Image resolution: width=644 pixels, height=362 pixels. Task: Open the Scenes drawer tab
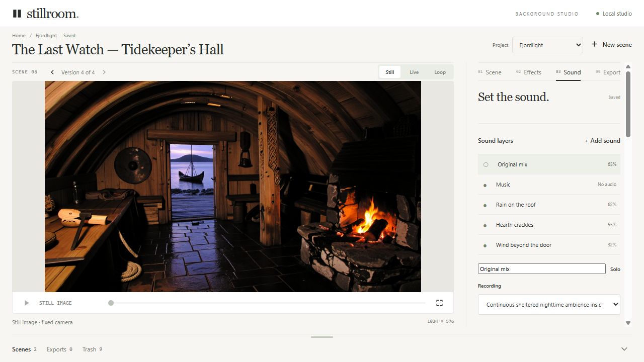24,349
